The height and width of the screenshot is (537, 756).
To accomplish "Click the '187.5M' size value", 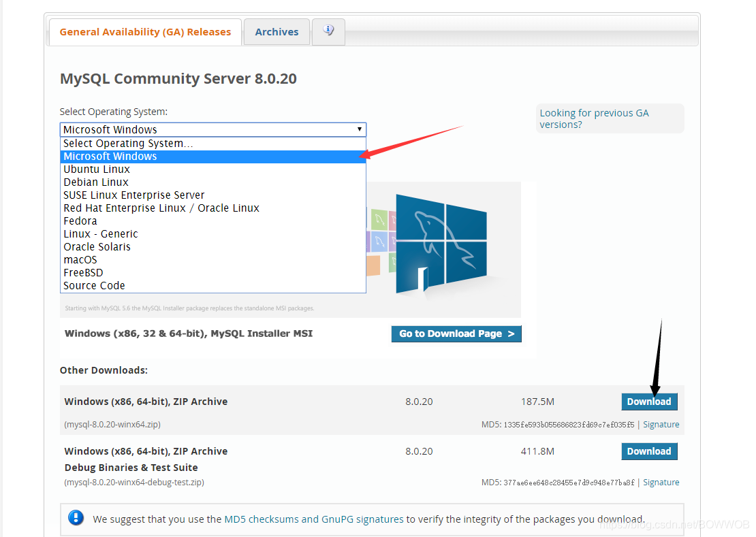I will (537, 402).
